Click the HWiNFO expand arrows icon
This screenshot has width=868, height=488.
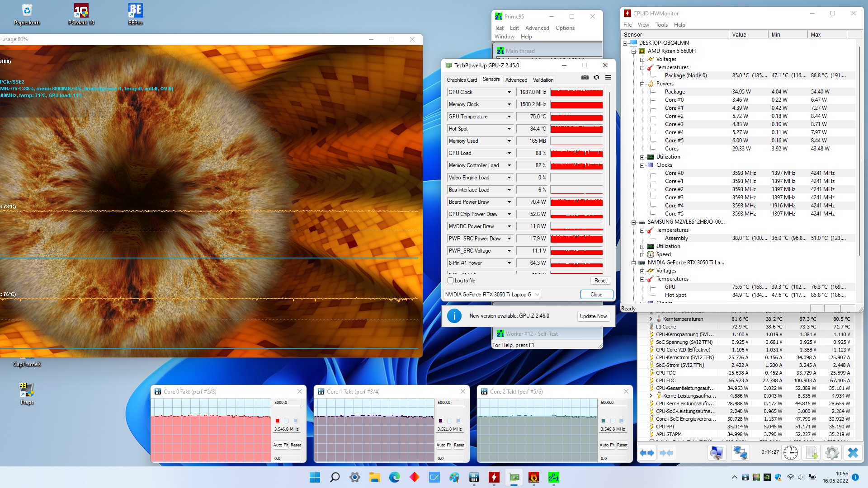[647, 453]
